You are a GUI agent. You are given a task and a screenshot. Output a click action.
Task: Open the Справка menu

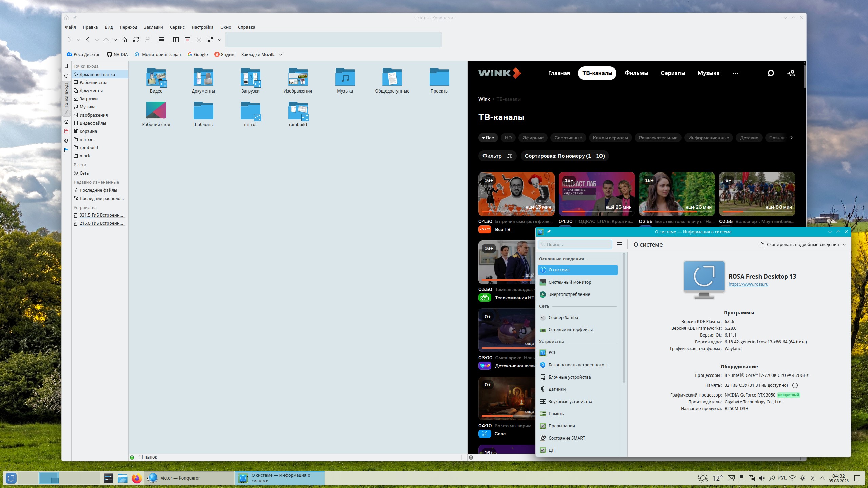coord(246,27)
